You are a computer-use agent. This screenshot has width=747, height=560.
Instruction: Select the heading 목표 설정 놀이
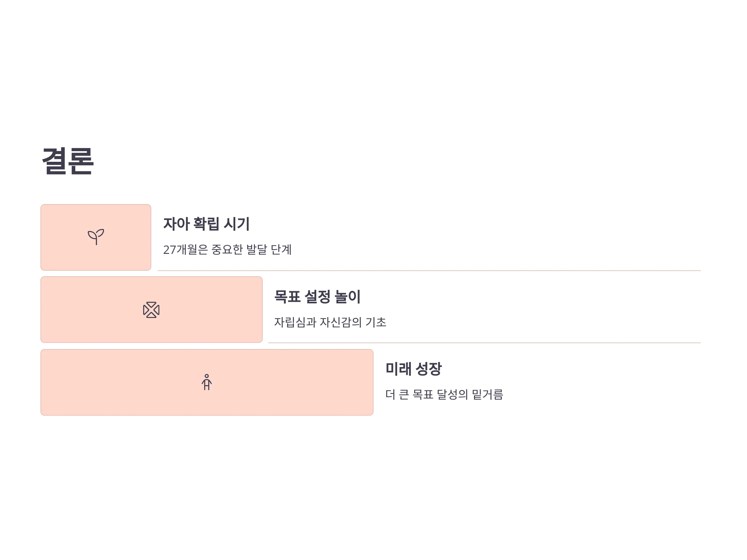click(317, 296)
